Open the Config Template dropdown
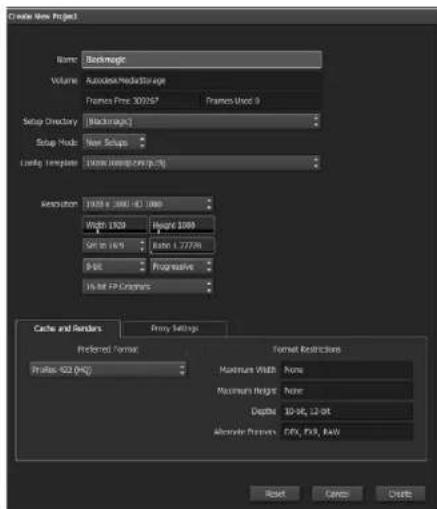The width and height of the screenshot is (437, 509). tap(202, 163)
